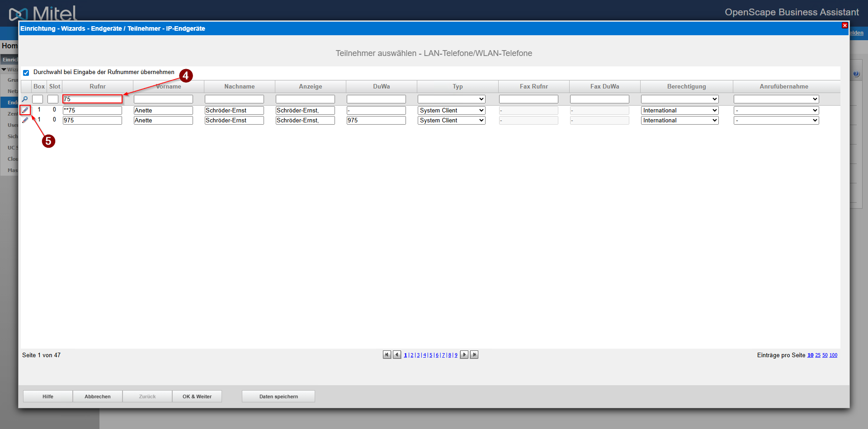868x429 pixels.
Task: Click Vorname field Anette in 975 row
Action: tap(163, 120)
